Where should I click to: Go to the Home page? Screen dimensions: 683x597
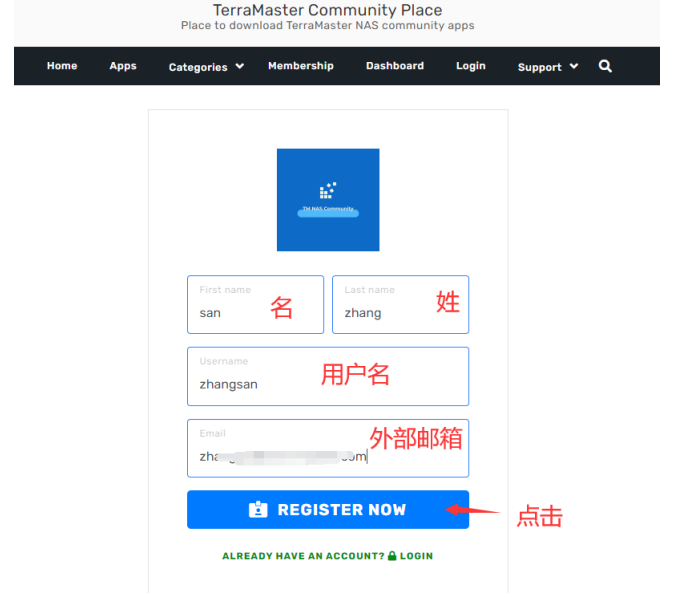coord(62,66)
